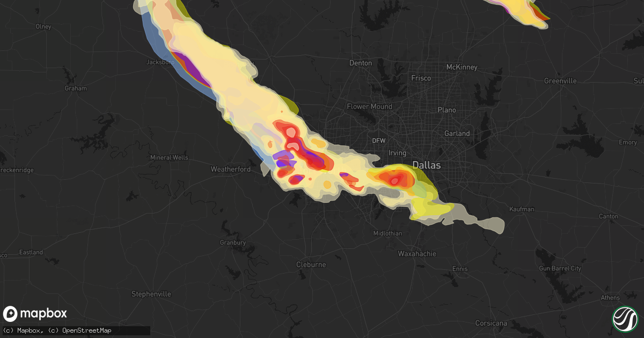The height and width of the screenshot is (338, 644).
Task: Click the Olney town label
Action: coord(43,26)
